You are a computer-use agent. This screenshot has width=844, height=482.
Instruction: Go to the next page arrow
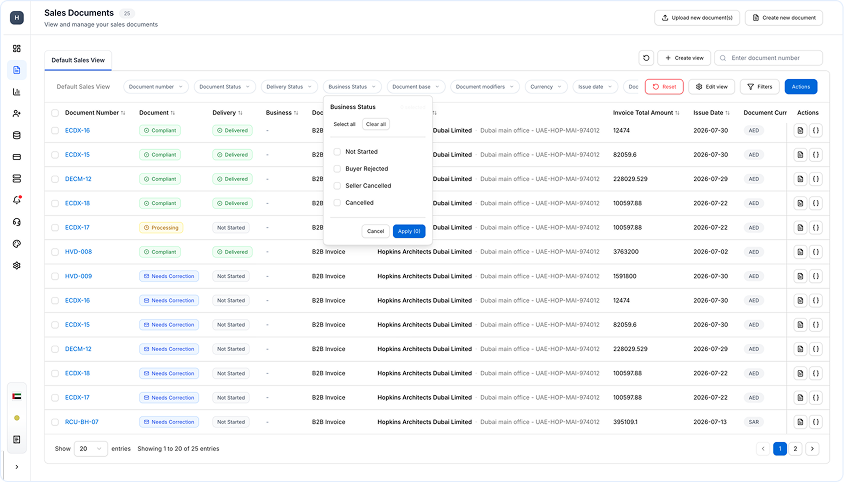click(x=812, y=449)
